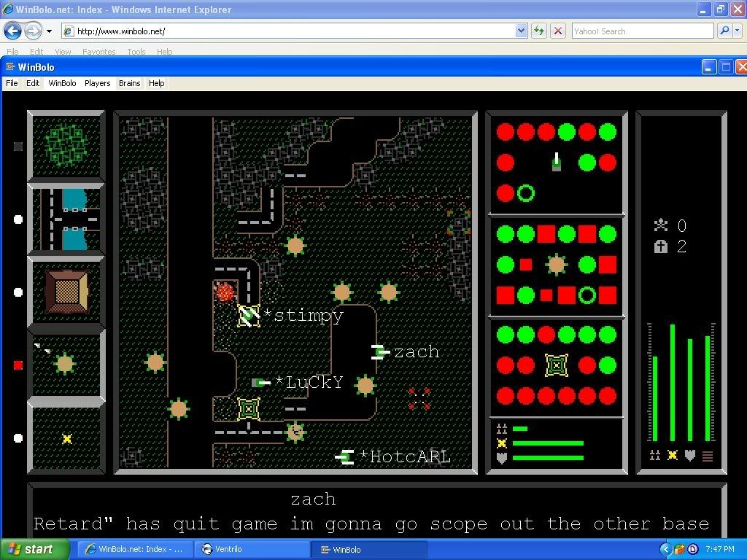Click the Windows Start button
747x560 pixels.
[35, 549]
